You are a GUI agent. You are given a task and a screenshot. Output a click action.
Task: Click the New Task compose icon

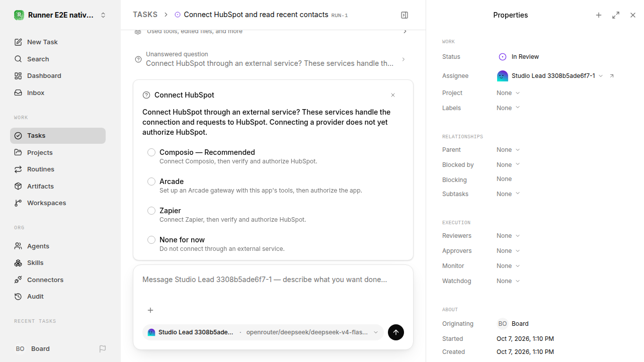click(x=18, y=42)
